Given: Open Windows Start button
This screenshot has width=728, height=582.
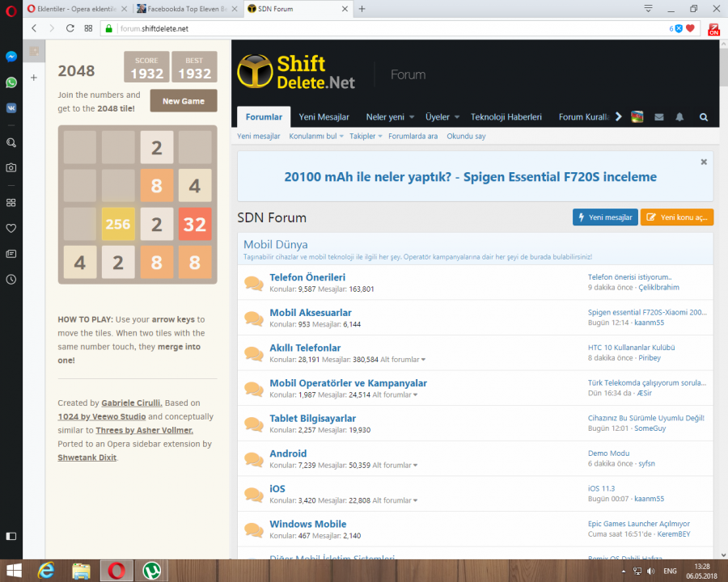Looking at the screenshot, I should 13,571.
